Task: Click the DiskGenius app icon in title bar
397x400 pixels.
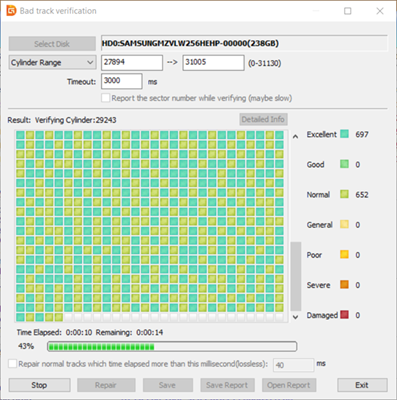Action: point(11,11)
